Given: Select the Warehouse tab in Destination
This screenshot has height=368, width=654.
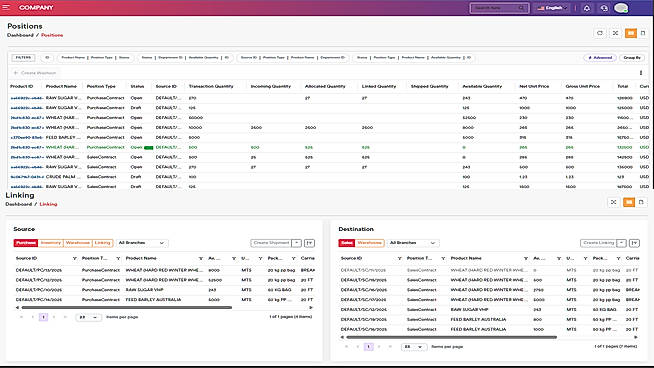Looking at the screenshot, I should pos(370,243).
